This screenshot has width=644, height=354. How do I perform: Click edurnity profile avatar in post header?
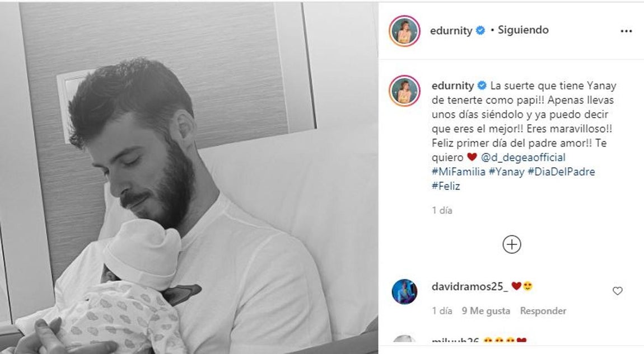click(404, 31)
